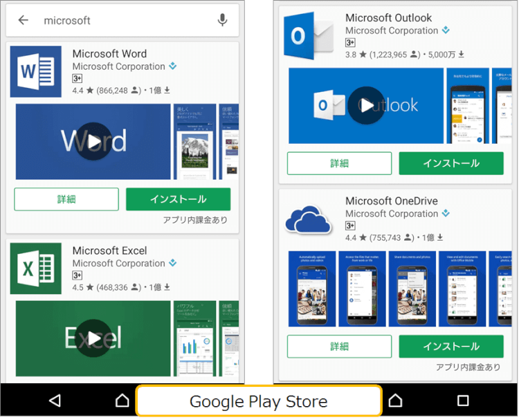Open the Microsoft Word title text

click(x=109, y=53)
